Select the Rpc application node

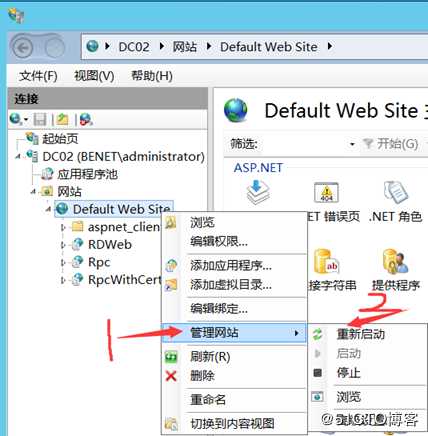point(99,262)
